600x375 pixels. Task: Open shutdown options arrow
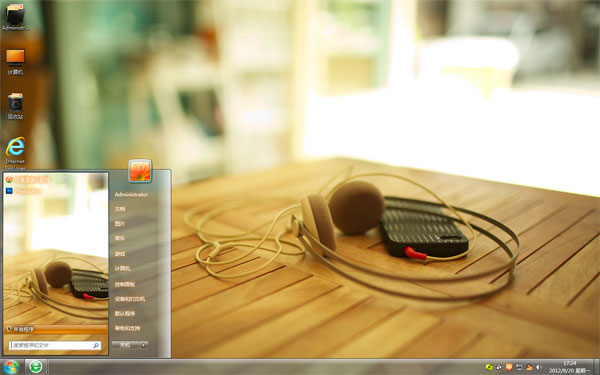tap(144, 345)
